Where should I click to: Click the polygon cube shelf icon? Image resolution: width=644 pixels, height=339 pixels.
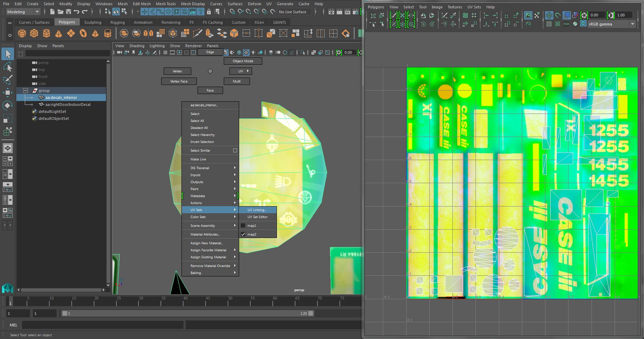[34, 34]
